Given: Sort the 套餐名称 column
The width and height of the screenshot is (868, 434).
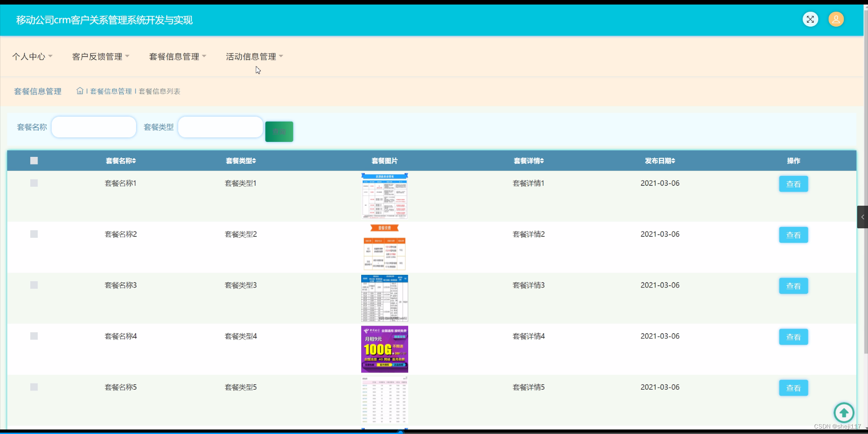Looking at the screenshot, I should coord(120,160).
